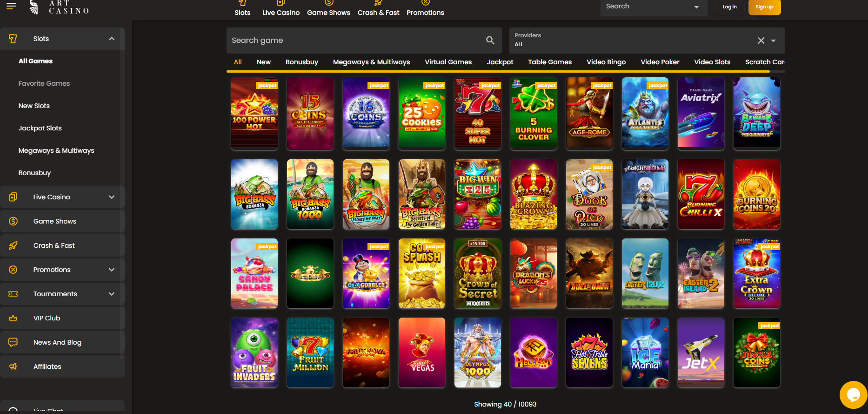Image resolution: width=868 pixels, height=414 pixels.
Task: Open New Slots in sidebar
Action: click(x=34, y=106)
